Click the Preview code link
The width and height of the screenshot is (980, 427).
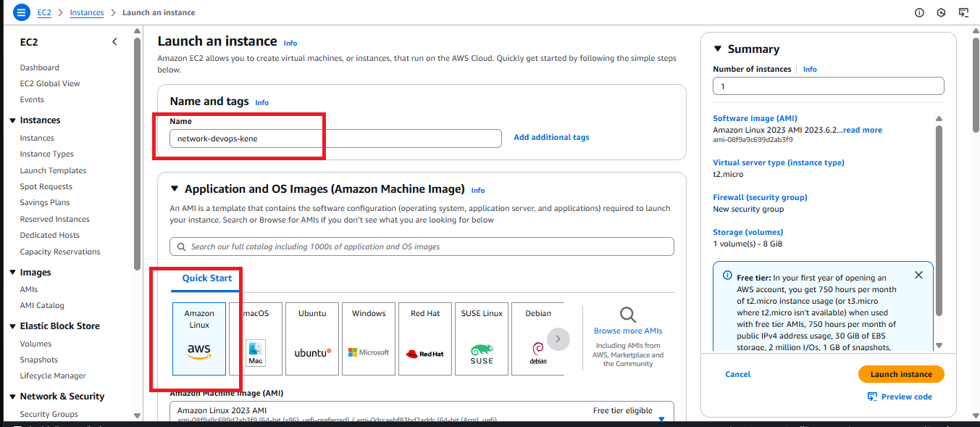pyautogui.click(x=907, y=397)
